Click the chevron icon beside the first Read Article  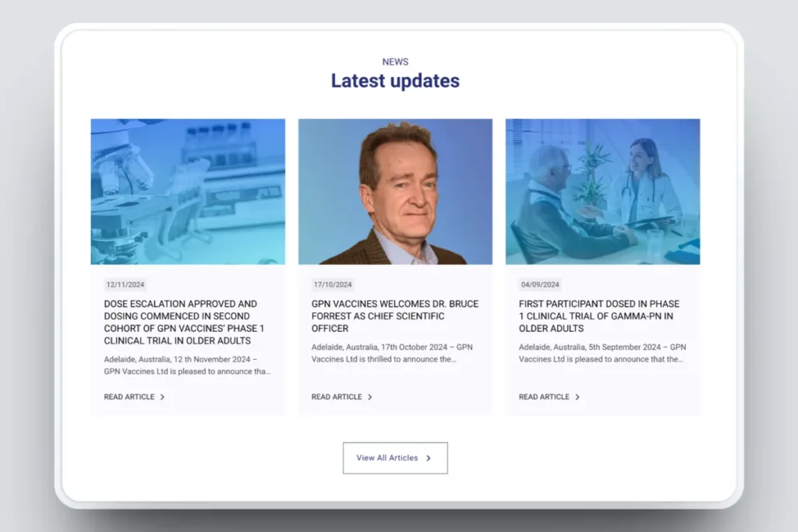pyautogui.click(x=162, y=397)
